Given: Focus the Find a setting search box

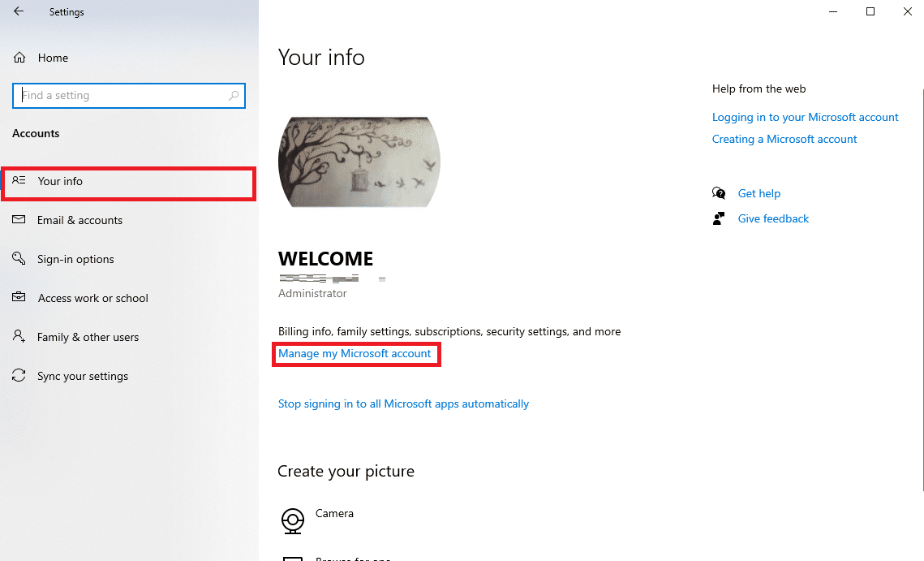Looking at the screenshot, I should tap(128, 96).
